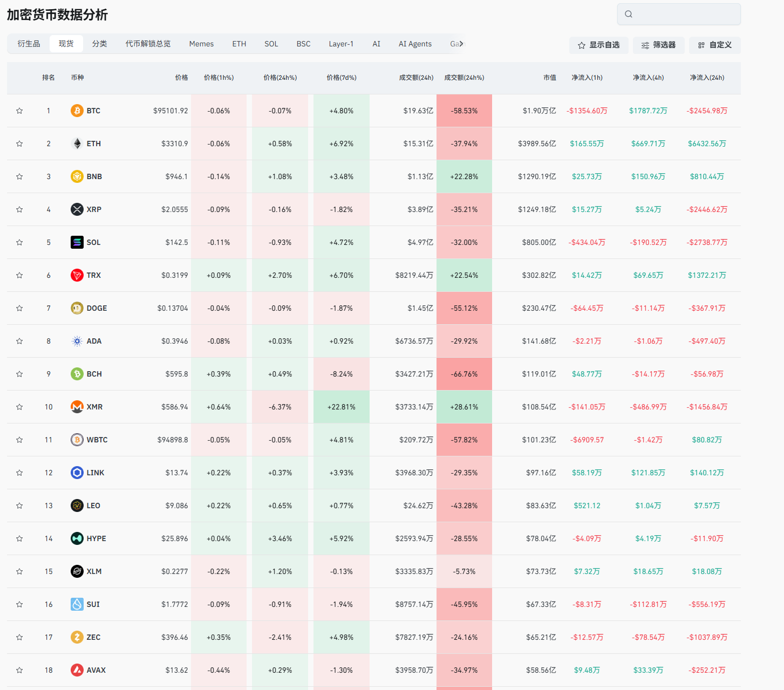Click BCH red -66.76% volume change cell
Screen dimensions: 784x690
(464, 374)
